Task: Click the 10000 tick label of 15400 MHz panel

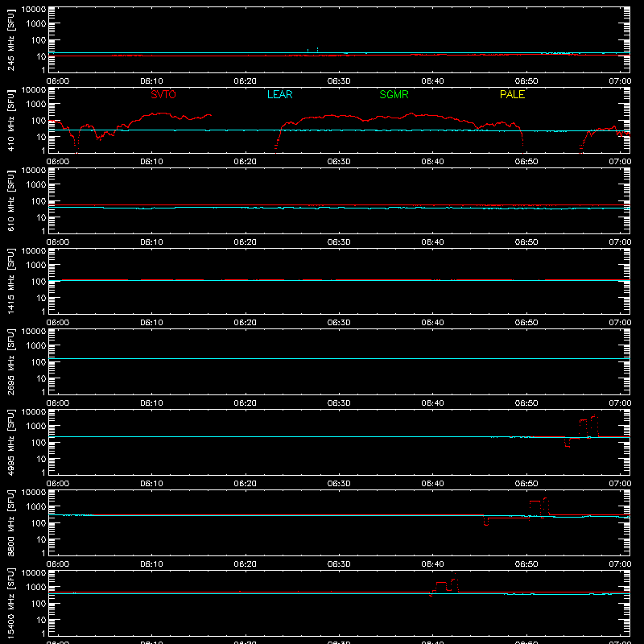Action: tap(34, 573)
